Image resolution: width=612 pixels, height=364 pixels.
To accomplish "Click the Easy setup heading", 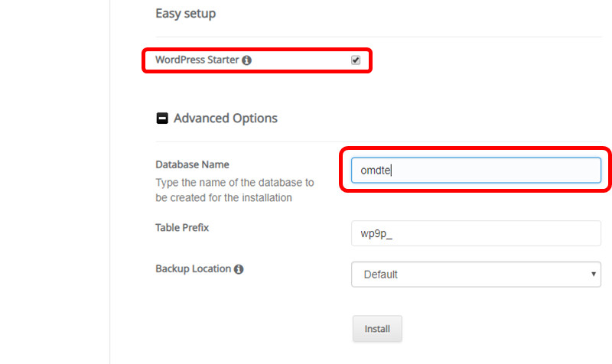I will (x=185, y=14).
